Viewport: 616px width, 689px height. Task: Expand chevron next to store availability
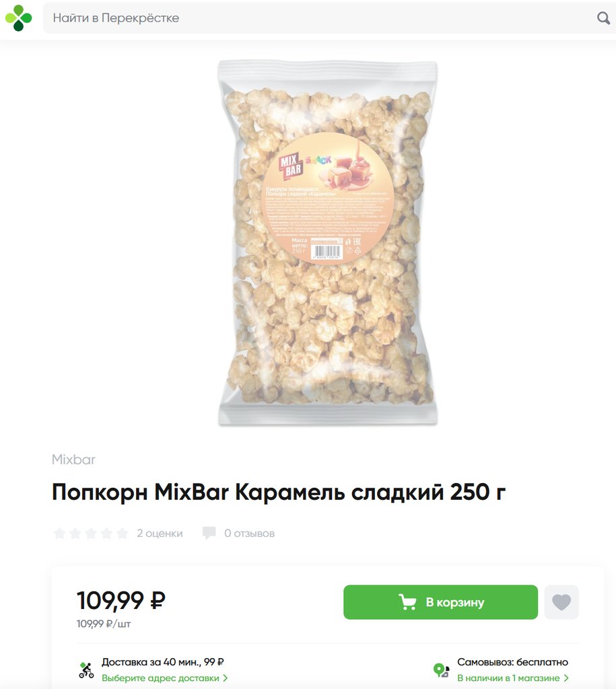click(566, 678)
